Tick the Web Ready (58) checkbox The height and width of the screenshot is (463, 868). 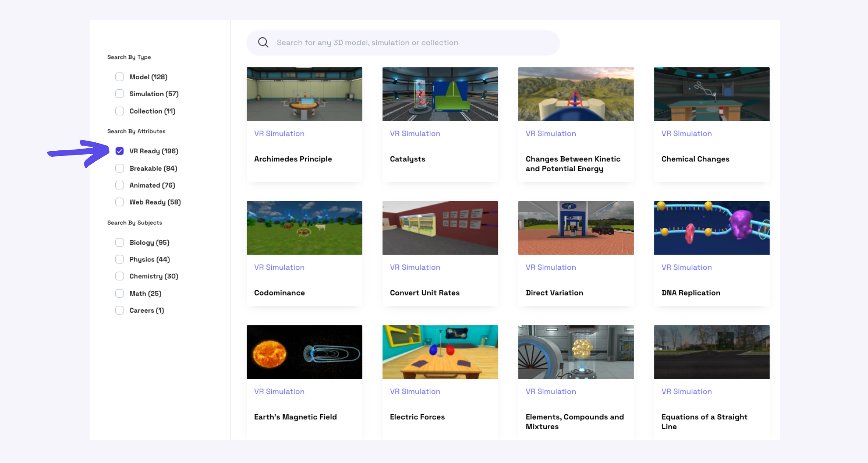coord(120,202)
